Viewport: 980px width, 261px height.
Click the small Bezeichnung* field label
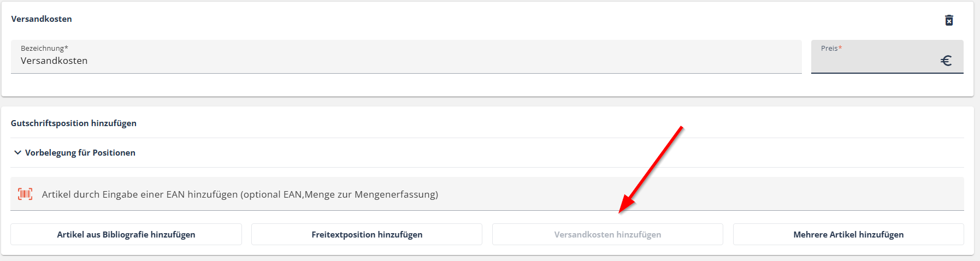44,48
